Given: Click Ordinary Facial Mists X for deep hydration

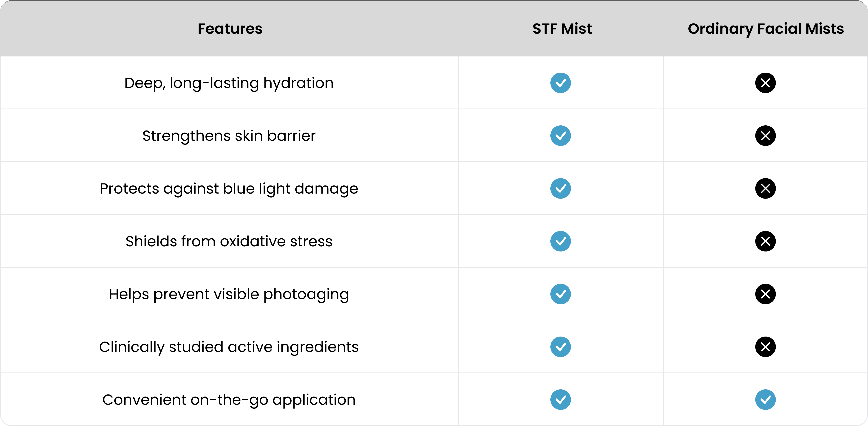Looking at the screenshot, I should [x=765, y=83].
